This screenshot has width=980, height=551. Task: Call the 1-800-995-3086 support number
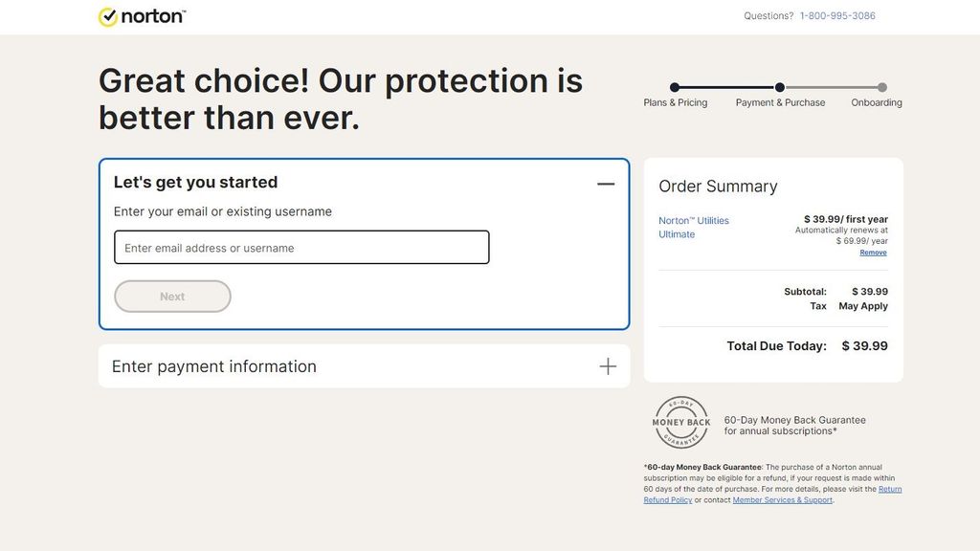[835, 15]
